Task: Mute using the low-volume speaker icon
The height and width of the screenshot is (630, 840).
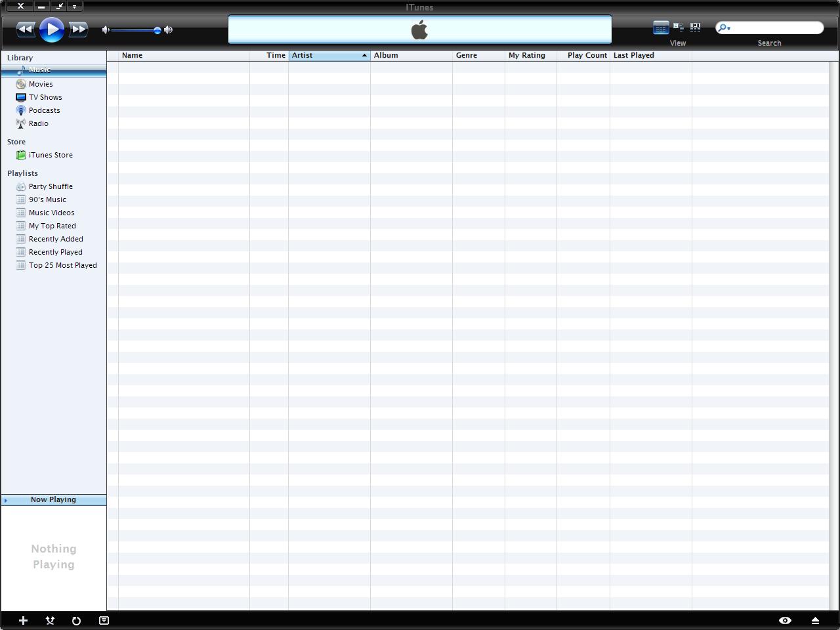Action: point(106,30)
